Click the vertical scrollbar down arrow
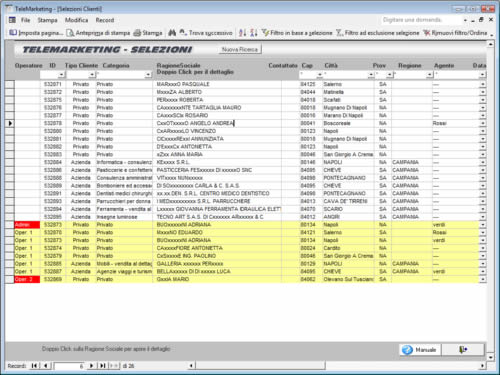 (x=491, y=357)
